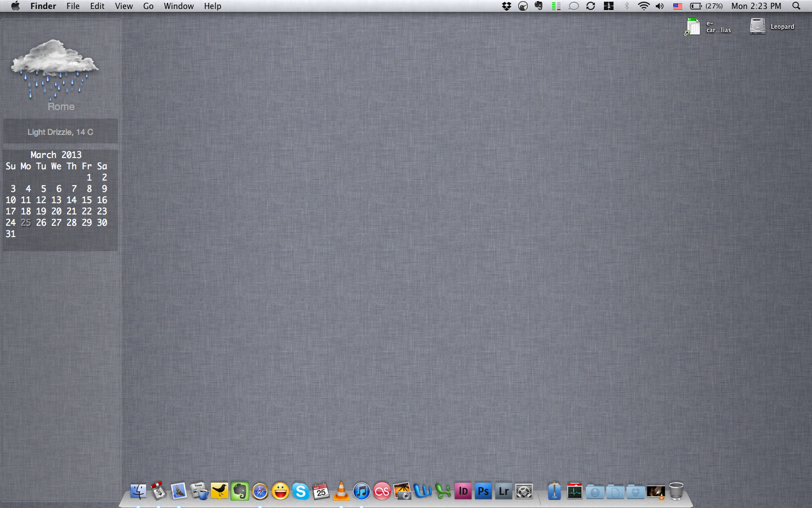Open the Wi-Fi status menu
The width and height of the screenshot is (812, 508).
pos(643,6)
